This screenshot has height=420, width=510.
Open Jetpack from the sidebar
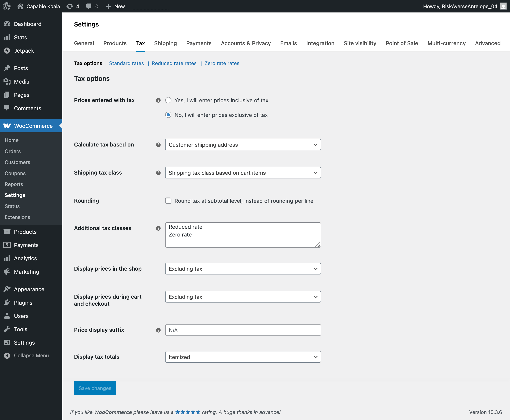pyautogui.click(x=24, y=51)
